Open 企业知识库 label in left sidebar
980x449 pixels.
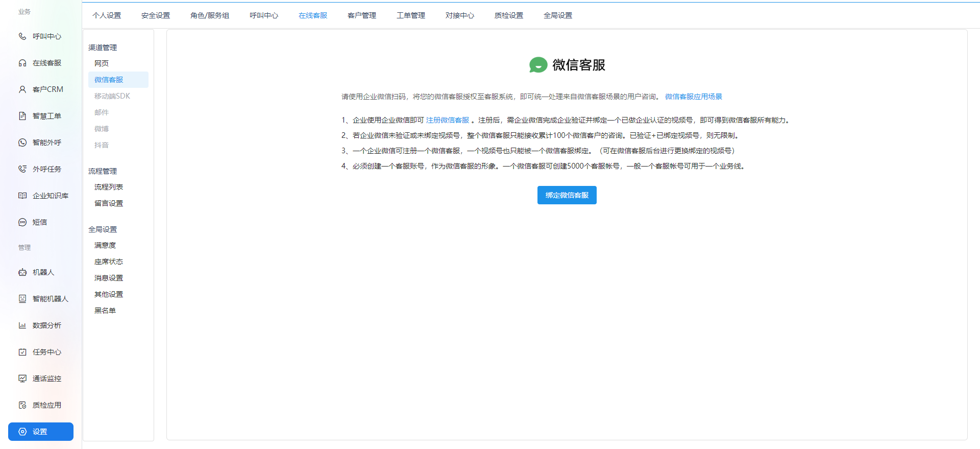(51, 196)
